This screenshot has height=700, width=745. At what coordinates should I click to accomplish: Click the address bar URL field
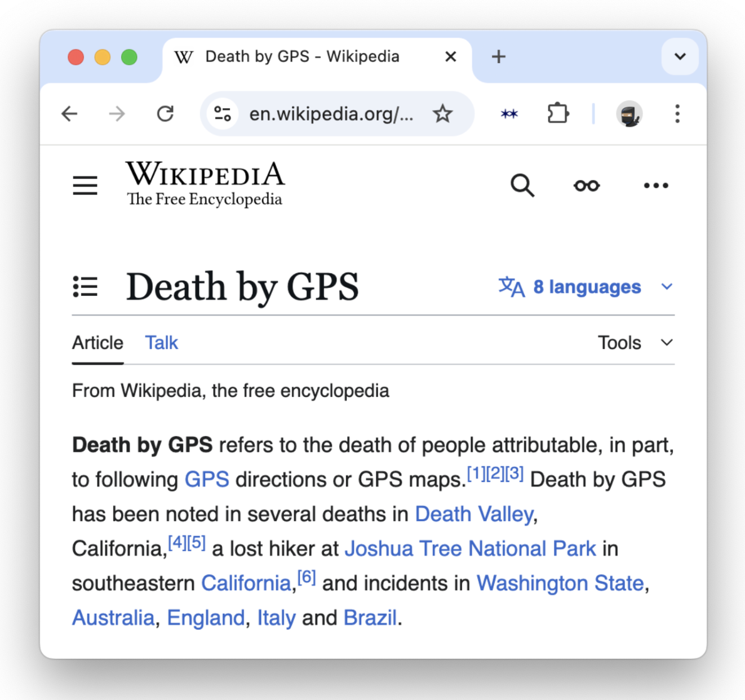click(331, 114)
